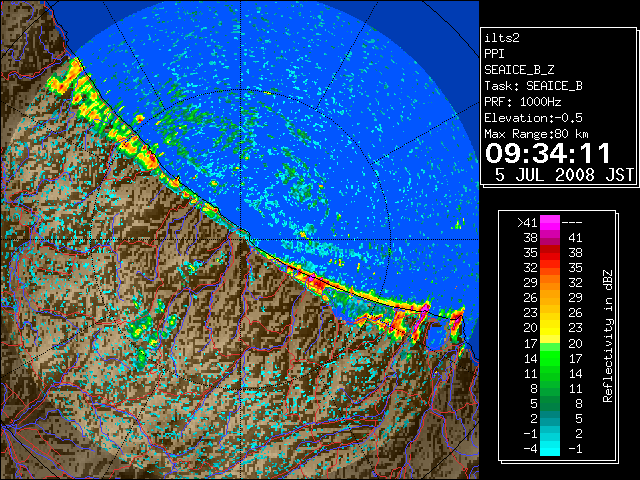Click the magenta >41 dBZ legend swatch
Image resolution: width=640 pixels, height=480 pixels.
click(550, 222)
